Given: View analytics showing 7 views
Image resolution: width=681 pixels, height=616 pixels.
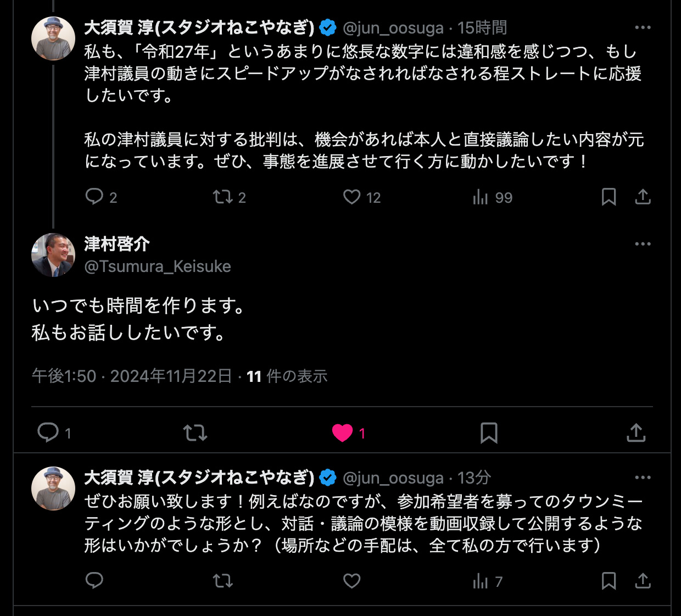Looking at the screenshot, I should point(480,581).
